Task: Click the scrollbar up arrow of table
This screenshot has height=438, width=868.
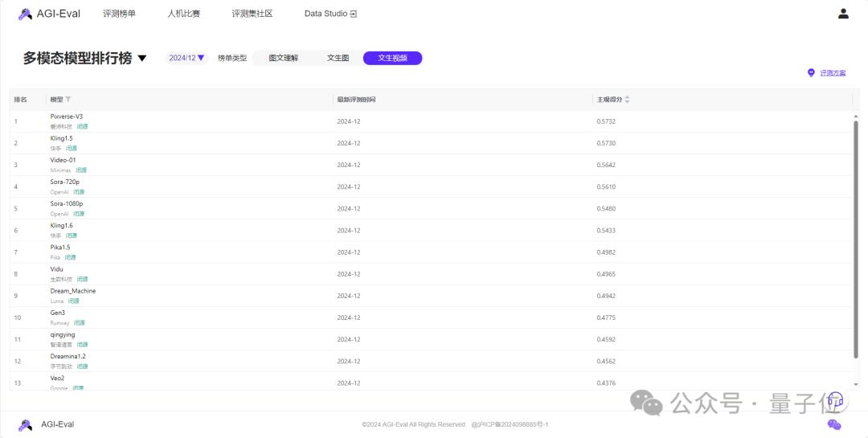Action: click(x=856, y=116)
